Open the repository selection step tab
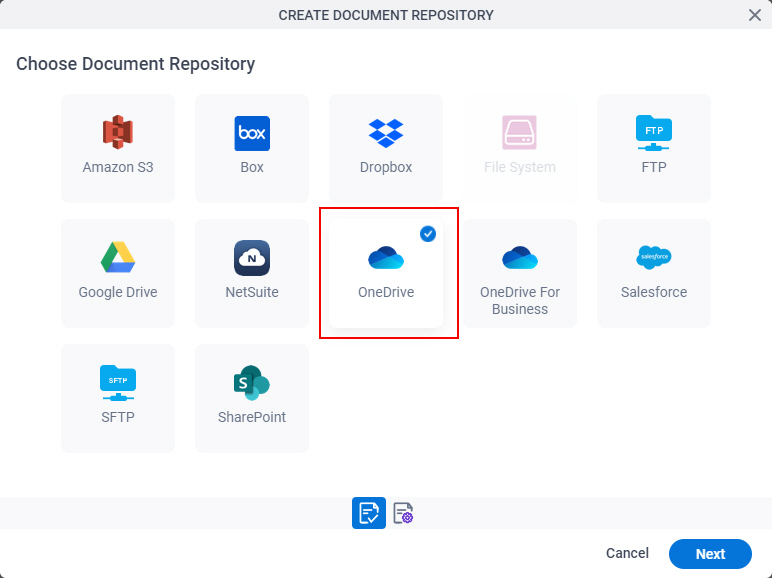Image resolution: width=772 pixels, height=578 pixels. [x=369, y=513]
